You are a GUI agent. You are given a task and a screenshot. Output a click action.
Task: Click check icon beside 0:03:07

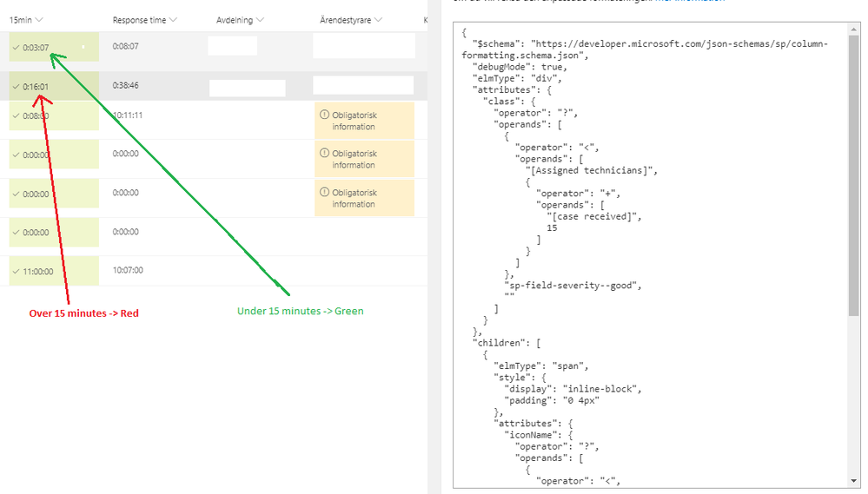[16, 48]
